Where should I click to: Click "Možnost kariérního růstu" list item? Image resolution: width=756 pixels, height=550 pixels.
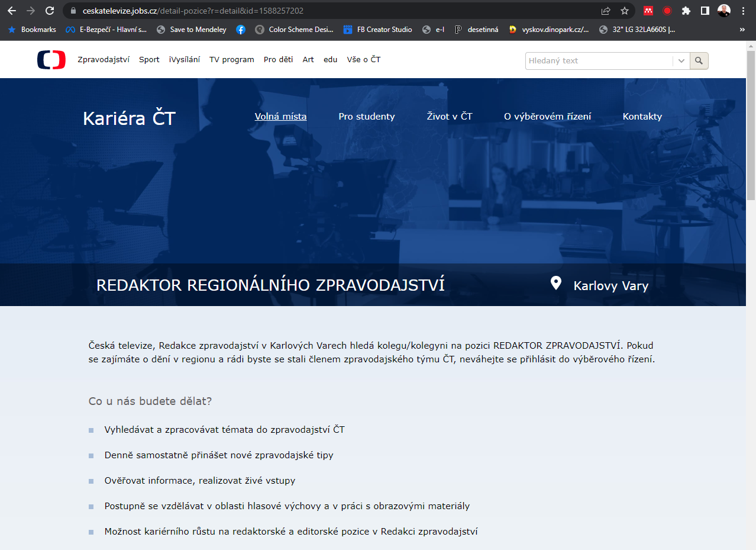click(291, 532)
